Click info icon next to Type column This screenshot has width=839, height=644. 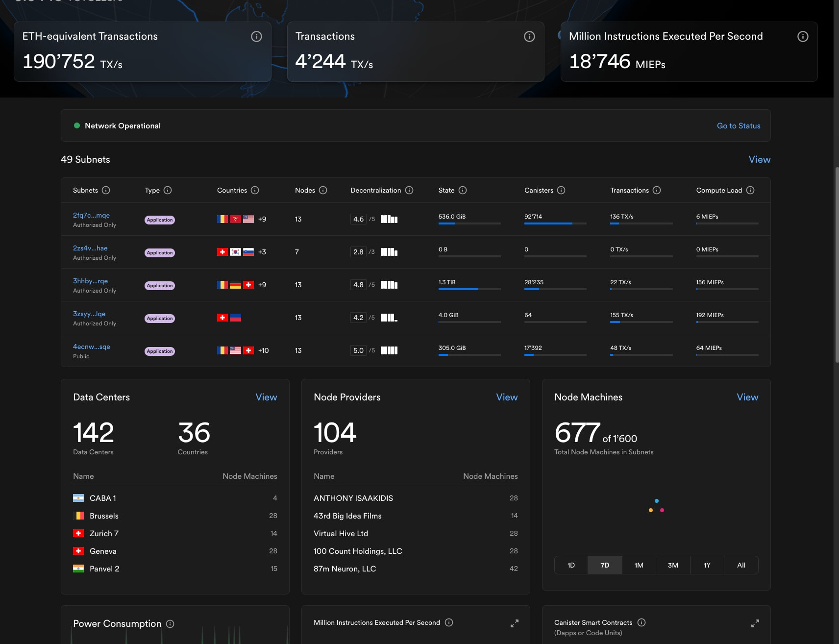tap(168, 190)
